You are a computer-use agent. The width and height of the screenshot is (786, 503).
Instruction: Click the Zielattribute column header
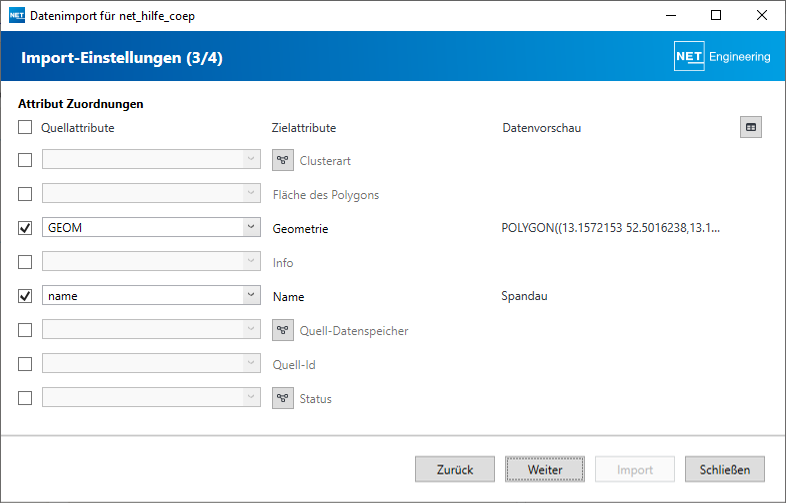coord(304,128)
